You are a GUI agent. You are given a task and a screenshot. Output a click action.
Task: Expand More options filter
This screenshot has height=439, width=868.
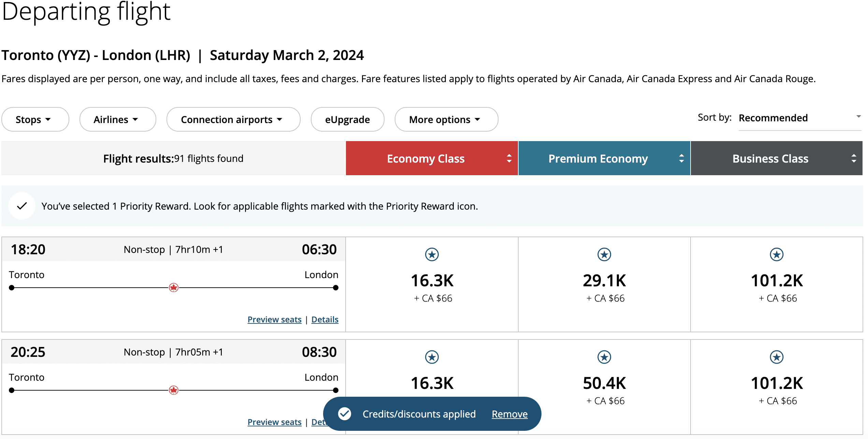tap(446, 120)
